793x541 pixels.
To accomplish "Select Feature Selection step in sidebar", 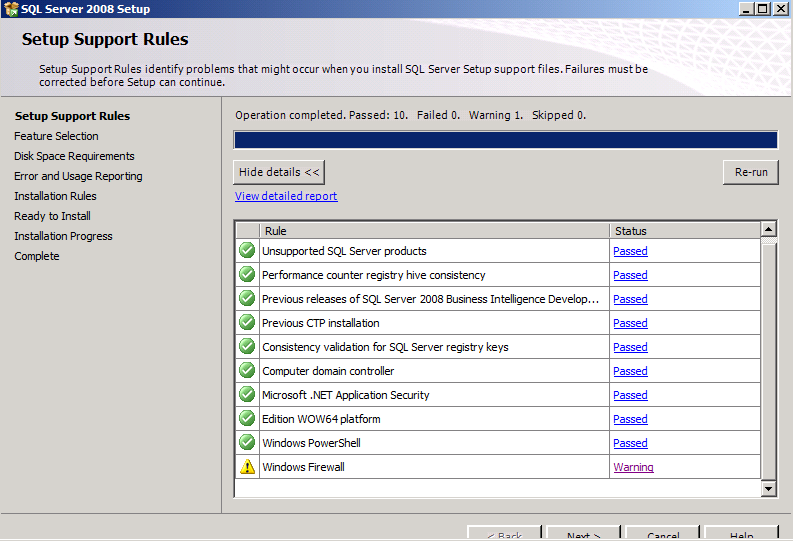I will coord(56,136).
